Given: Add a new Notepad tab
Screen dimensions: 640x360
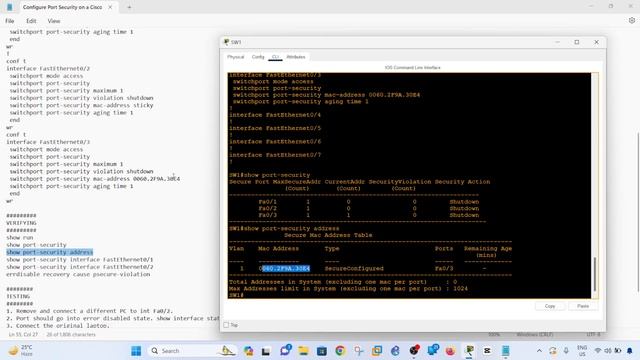Looking at the screenshot, I should coord(129,7).
